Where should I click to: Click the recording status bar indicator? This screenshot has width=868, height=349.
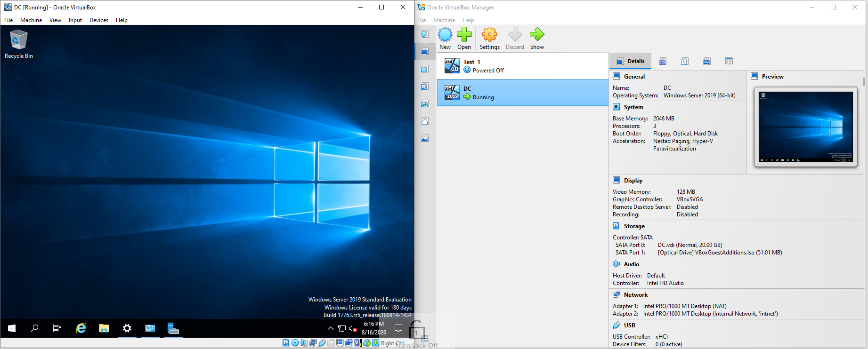coord(349,343)
